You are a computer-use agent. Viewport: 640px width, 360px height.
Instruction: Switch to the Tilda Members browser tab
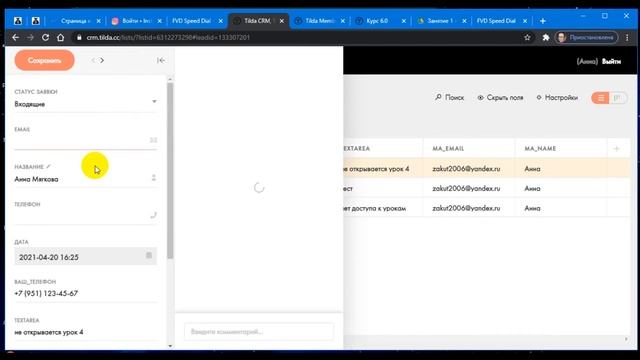[x=320, y=21]
